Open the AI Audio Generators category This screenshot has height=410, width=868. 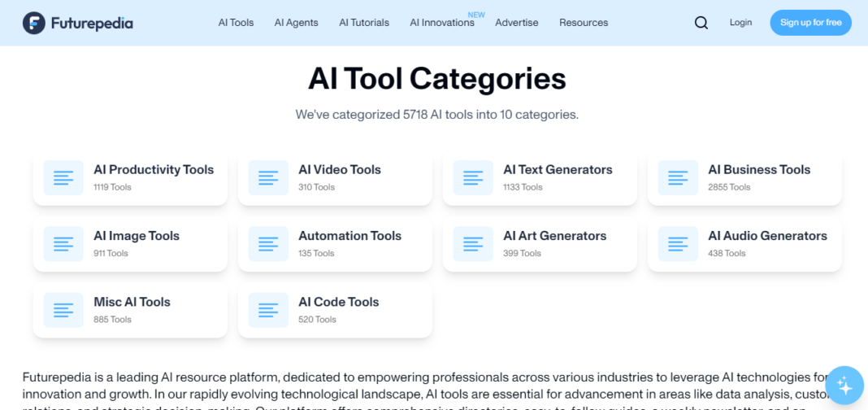[767, 236]
